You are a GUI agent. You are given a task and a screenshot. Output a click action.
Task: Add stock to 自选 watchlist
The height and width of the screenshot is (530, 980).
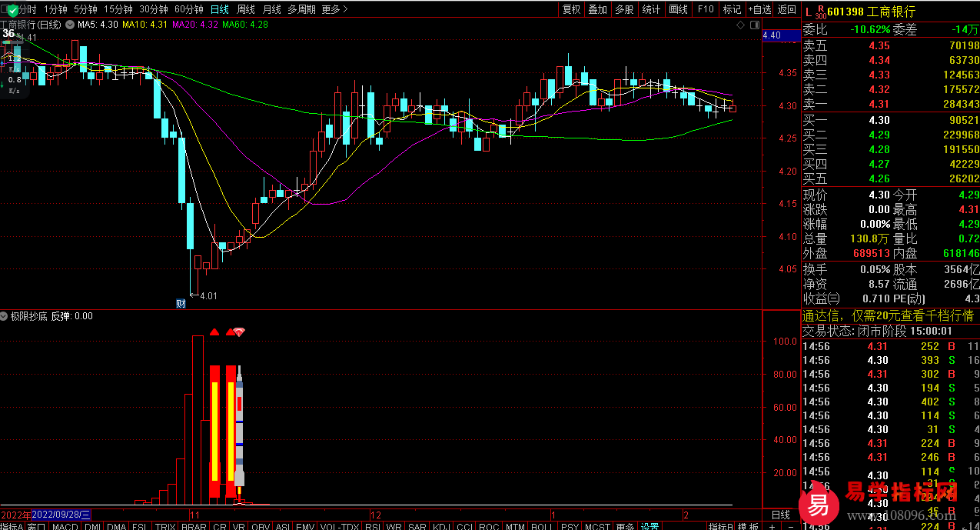759,9
